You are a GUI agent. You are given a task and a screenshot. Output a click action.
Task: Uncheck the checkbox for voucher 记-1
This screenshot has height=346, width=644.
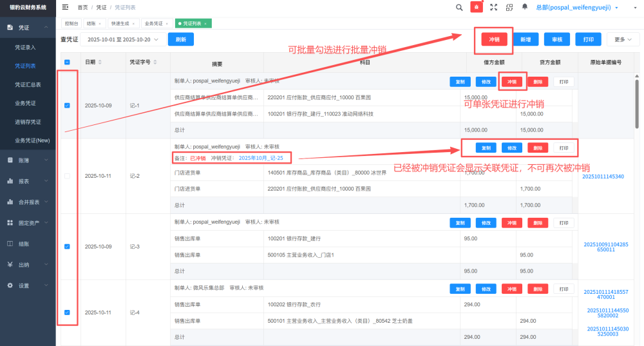click(68, 106)
